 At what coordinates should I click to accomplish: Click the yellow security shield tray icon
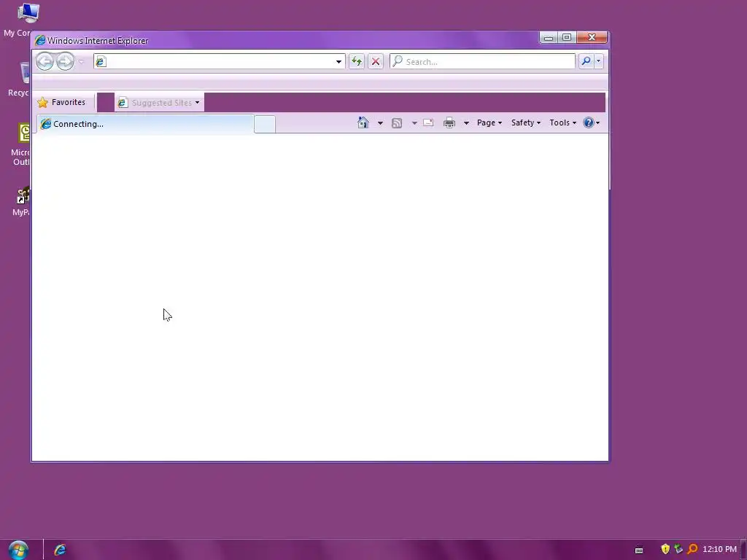click(665, 549)
